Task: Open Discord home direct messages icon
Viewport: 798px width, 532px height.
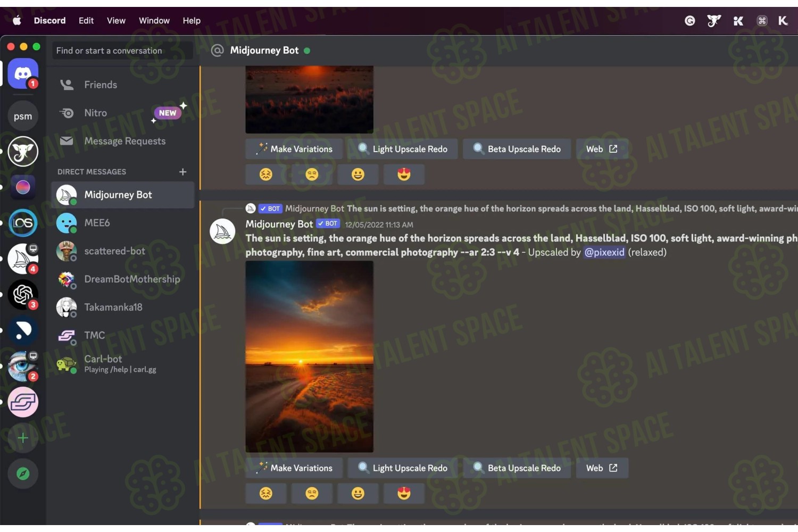Action: pos(23,73)
